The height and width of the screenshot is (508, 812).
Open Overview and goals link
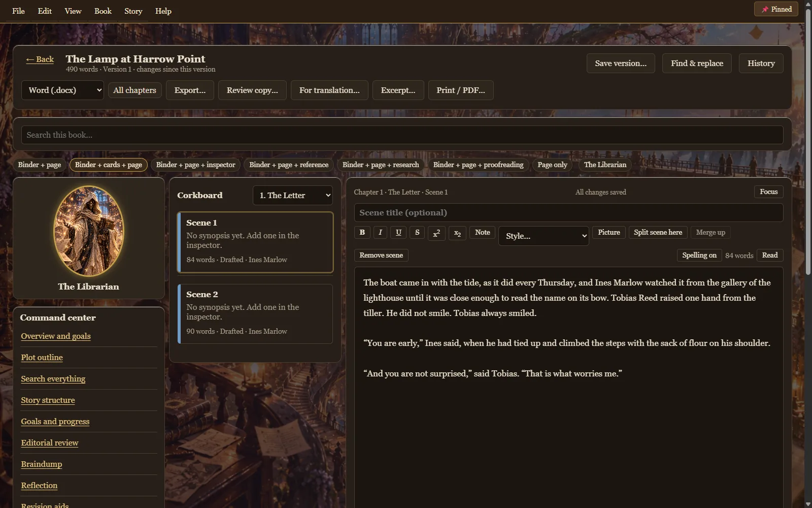[56, 336]
